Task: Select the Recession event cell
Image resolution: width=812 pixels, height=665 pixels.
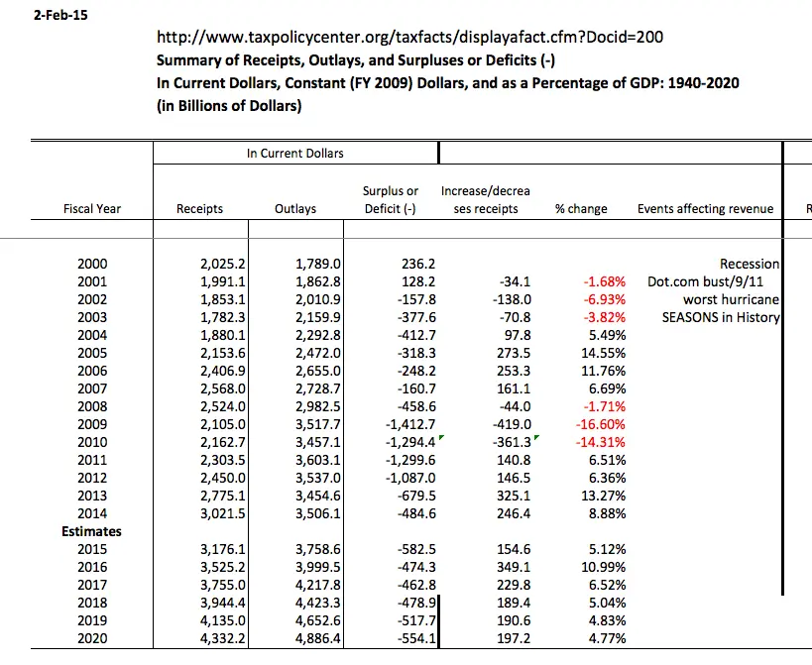Action: [750, 264]
